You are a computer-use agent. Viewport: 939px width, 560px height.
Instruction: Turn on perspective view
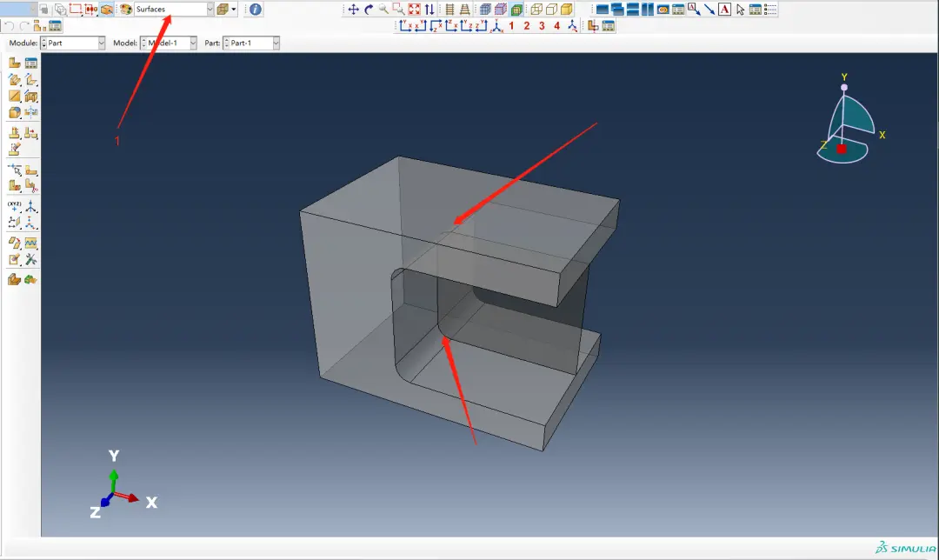coord(464,9)
